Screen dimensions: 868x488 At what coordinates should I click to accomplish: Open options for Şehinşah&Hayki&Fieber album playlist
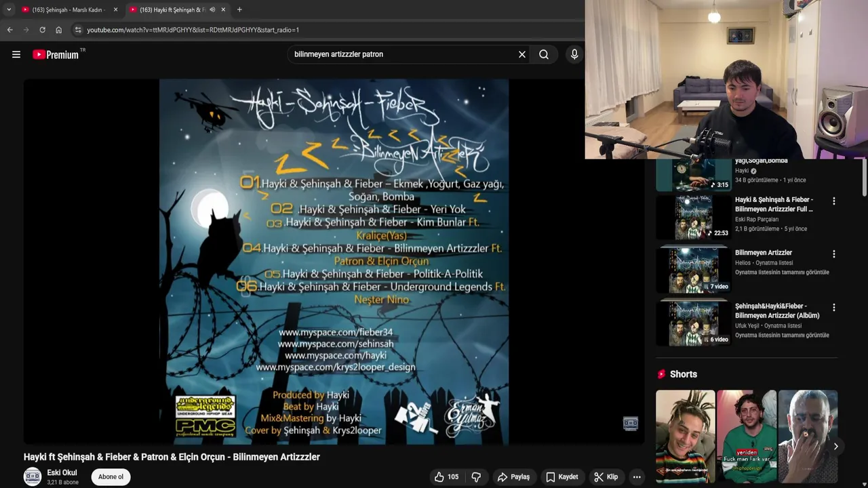coord(834,308)
